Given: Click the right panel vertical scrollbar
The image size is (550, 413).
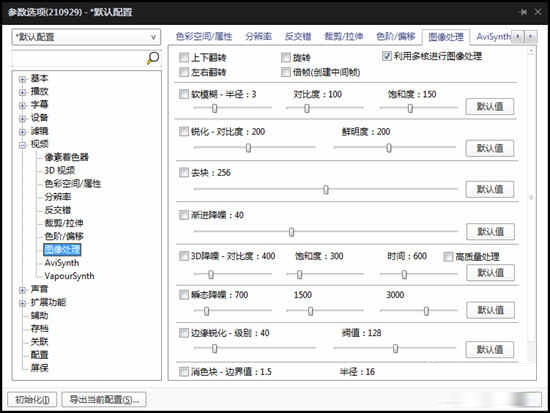Looking at the screenshot, I should pyautogui.click(x=531, y=205).
